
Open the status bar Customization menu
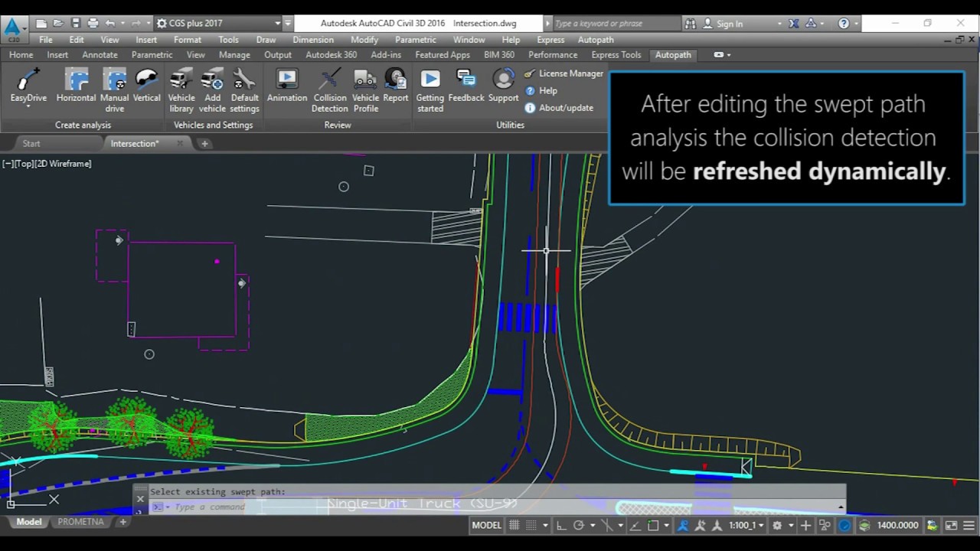967,526
